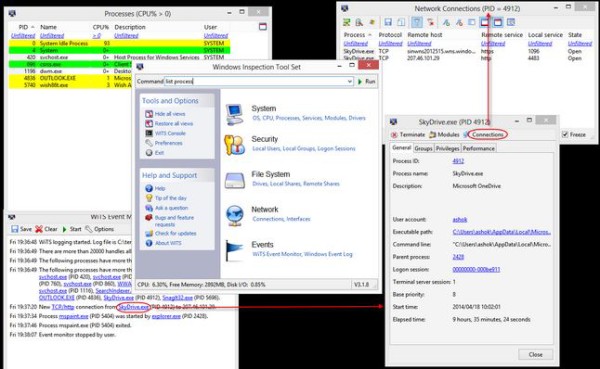Click the Unfiltered link under Name column
The image size is (600, 369).
pos(52,36)
